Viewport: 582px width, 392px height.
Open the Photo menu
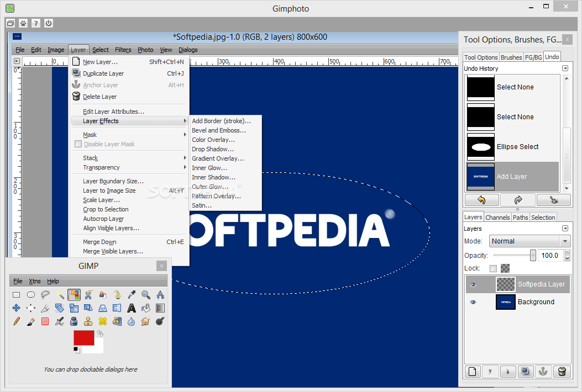(145, 50)
